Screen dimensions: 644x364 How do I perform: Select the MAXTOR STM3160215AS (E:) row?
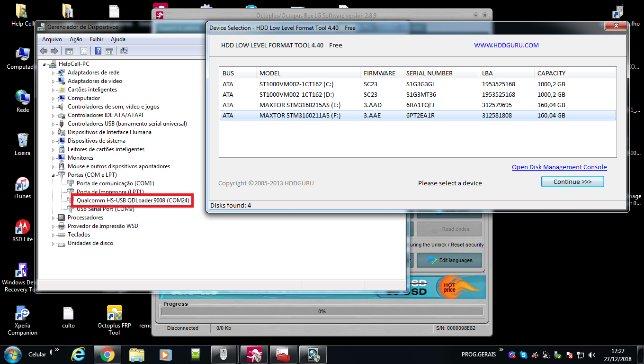(x=418, y=105)
